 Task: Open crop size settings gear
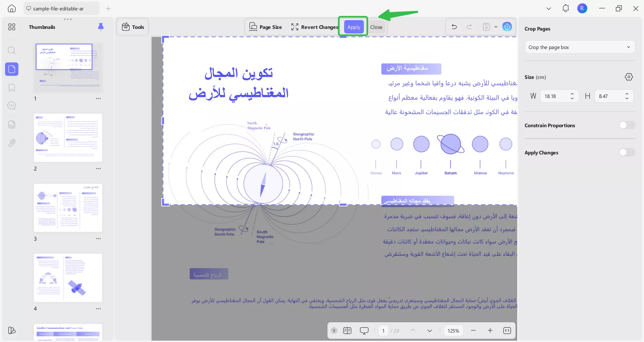pyautogui.click(x=629, y=77)
